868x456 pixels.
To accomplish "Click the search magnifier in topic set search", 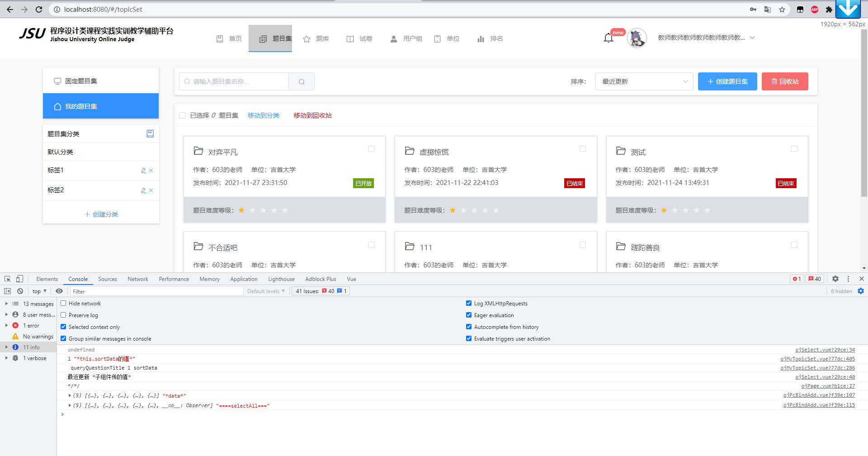I will pyautogui.click(x=301, y=81).
